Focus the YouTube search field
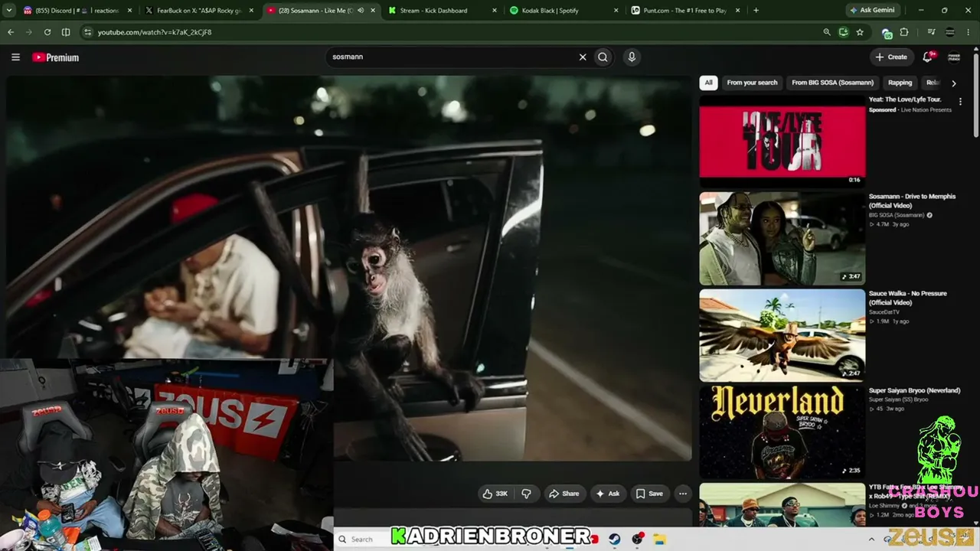The height and width of the screenshot is (551, 980). coord(452,57)
